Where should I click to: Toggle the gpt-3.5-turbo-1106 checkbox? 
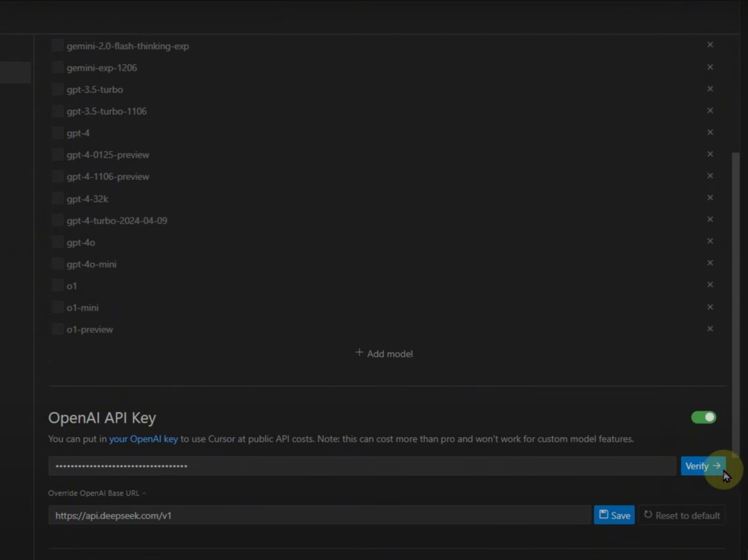pyautogui.click(x=57, y=111)
